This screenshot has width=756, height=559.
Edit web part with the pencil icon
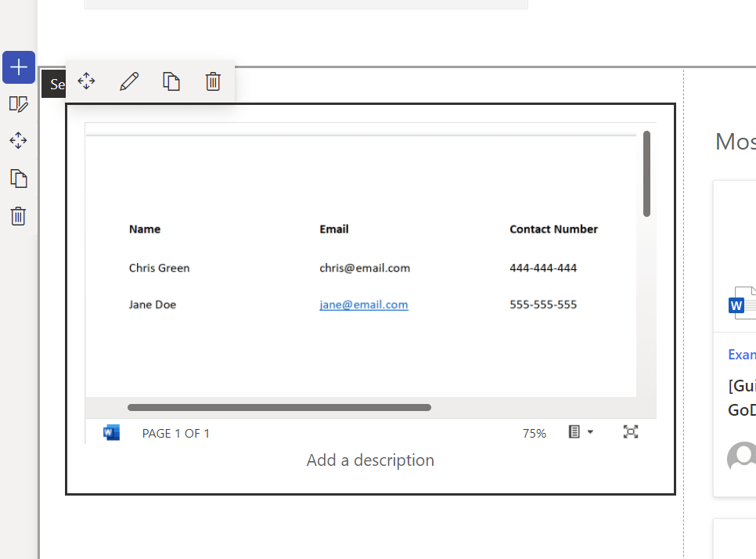coord(129,81)
